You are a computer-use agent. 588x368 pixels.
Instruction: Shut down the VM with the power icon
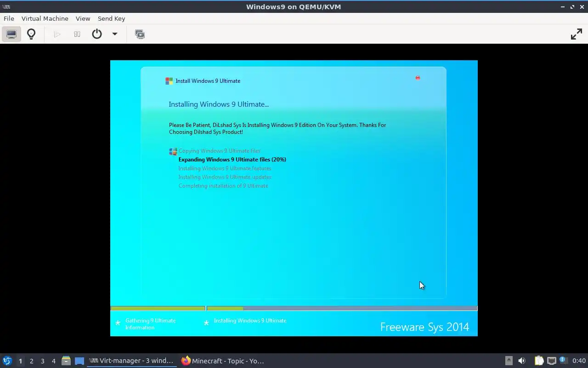click(x=97, y=34)
